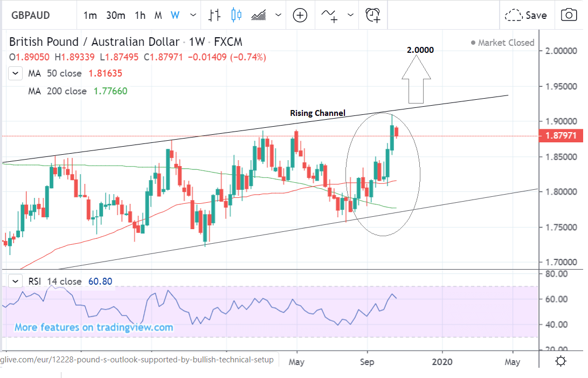Click the Compare or Add Symbol plus icon
The height and width of the screenshot is (378, 588).
[300, 15]
